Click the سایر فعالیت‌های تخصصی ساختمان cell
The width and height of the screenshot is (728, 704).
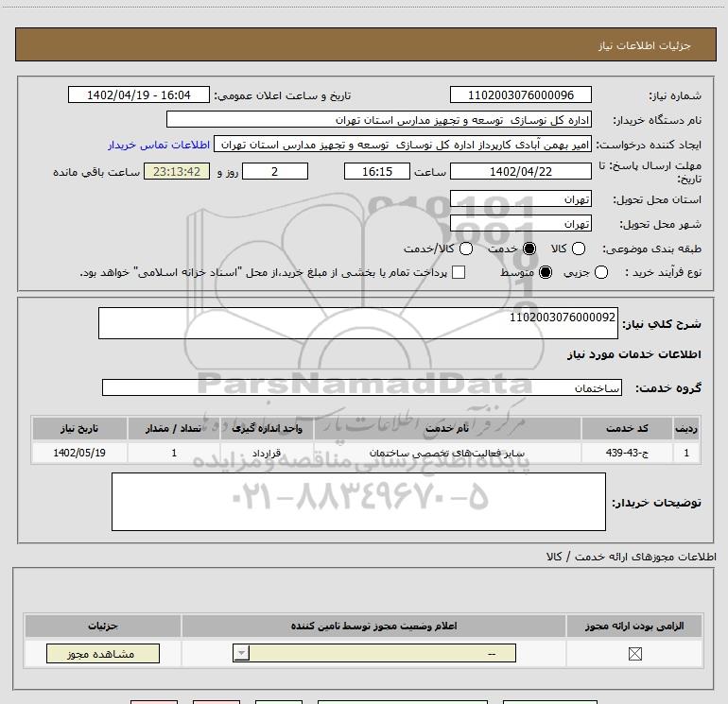click(447, 453)
